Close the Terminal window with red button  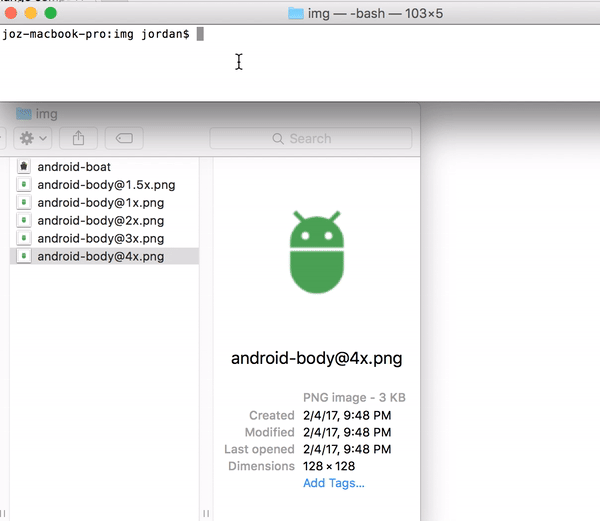(x=11, y=13)
